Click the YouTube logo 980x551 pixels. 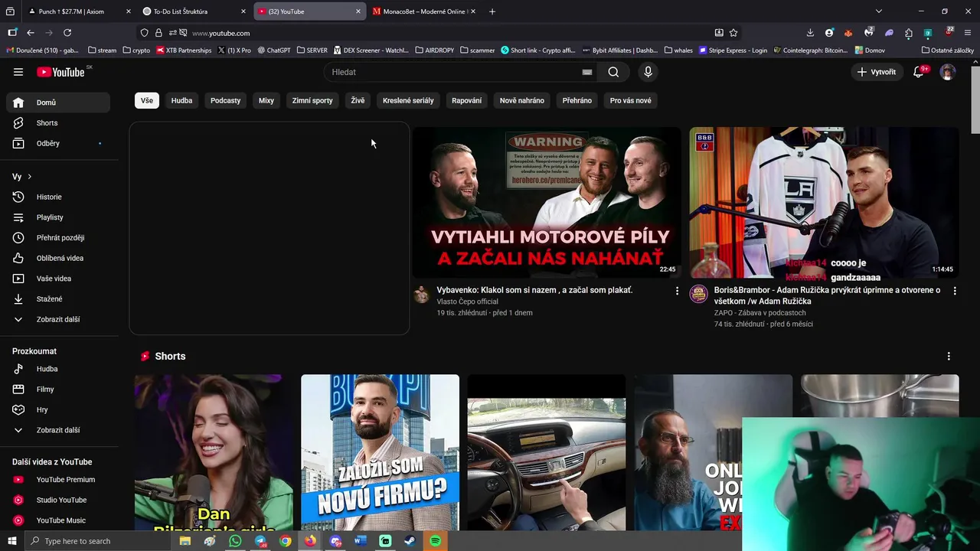(60, 72)
